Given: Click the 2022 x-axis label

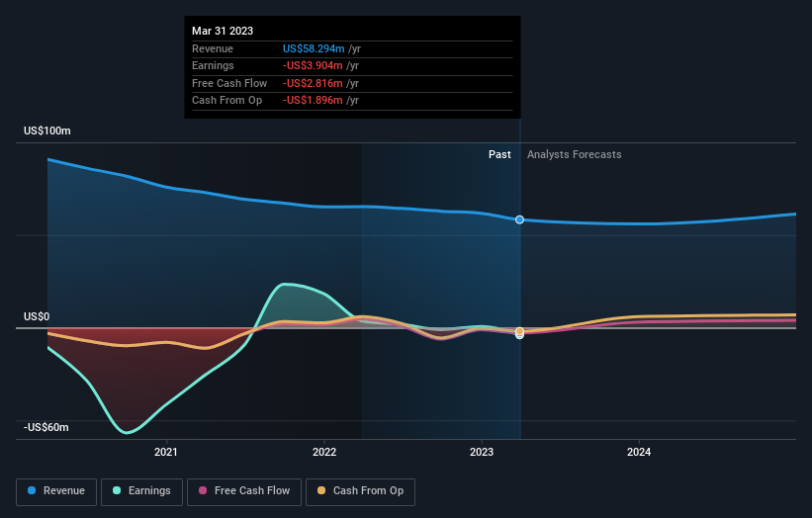Looking at the screenshot, I should point(324,453).
